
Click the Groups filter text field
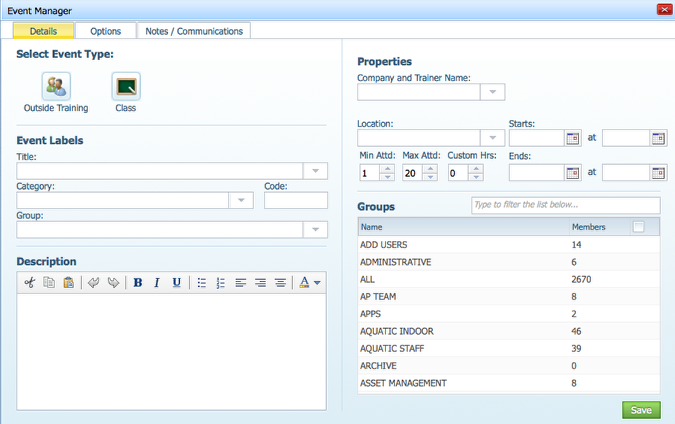565,205
